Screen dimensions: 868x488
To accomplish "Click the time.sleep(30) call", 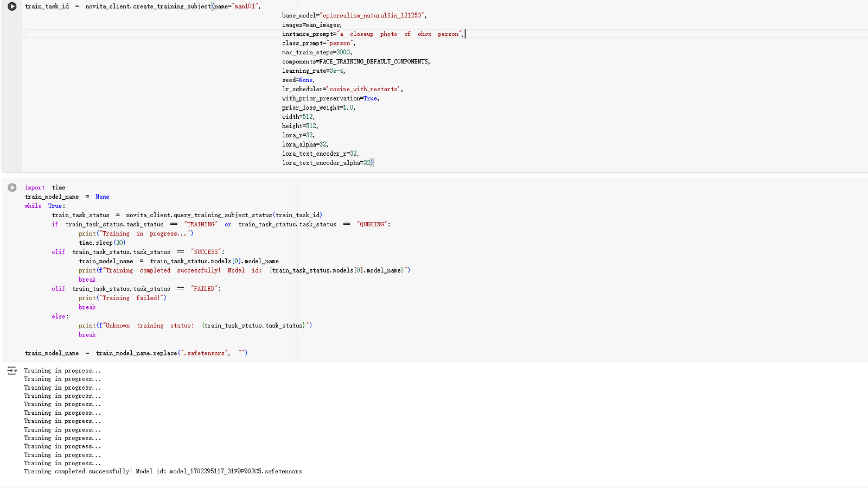I will pos(102,243).
